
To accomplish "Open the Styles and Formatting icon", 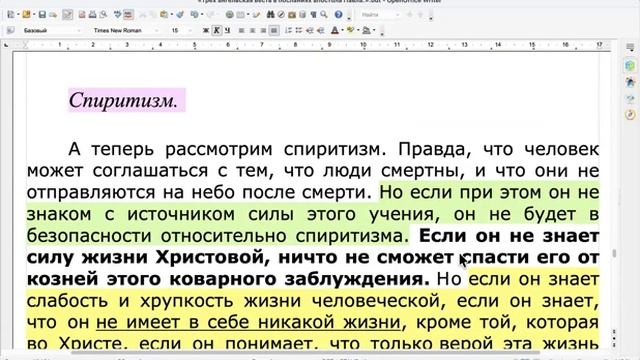I will tap(11, 30).
